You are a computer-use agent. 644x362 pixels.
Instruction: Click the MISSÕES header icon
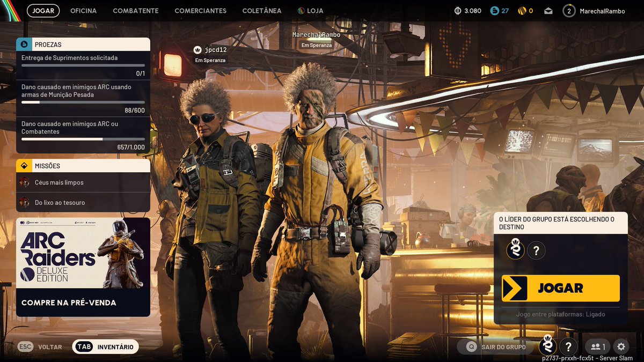pos(23,166)
